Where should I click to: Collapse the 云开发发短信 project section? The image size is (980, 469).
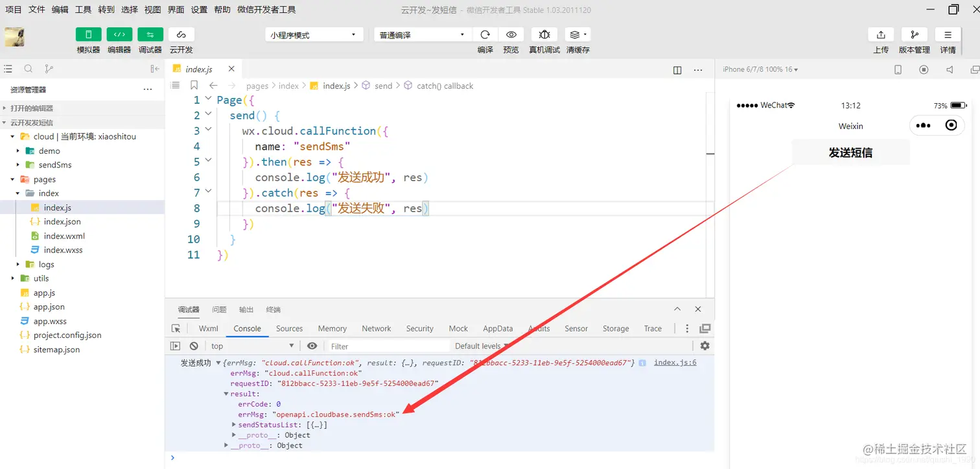tap(82, 123)
